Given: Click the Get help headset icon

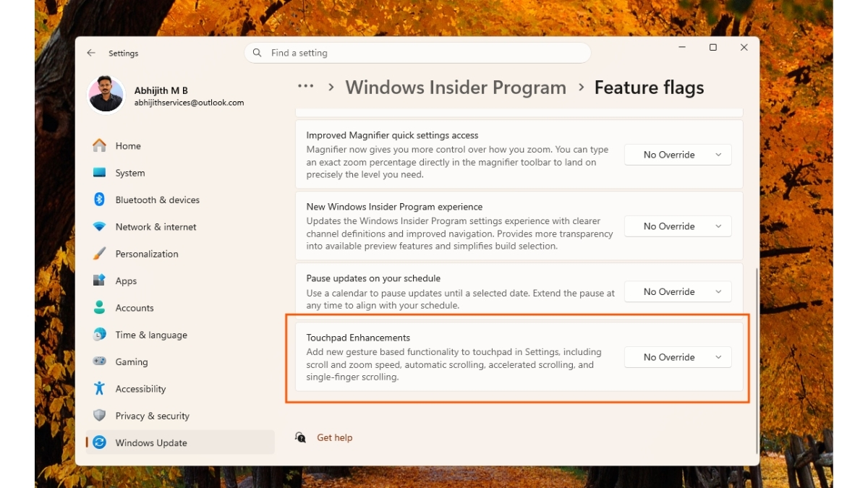Looking at the screenshot, I should (300, 437).
